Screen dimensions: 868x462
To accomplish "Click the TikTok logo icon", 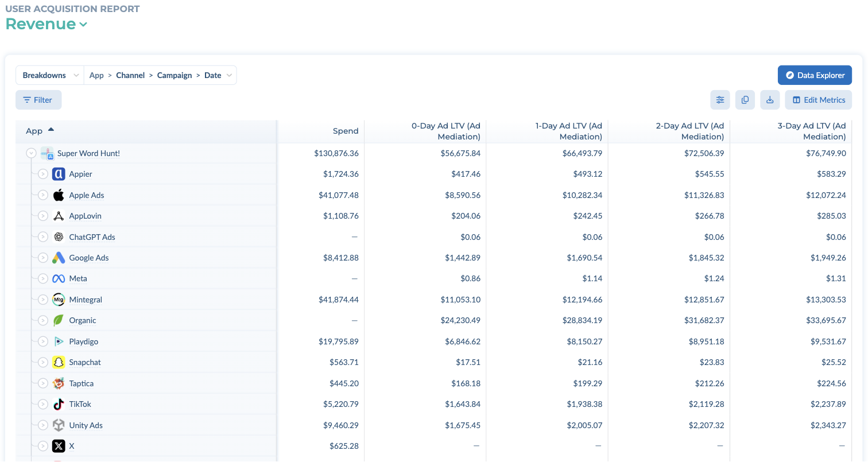I will [x=59, y=404].
